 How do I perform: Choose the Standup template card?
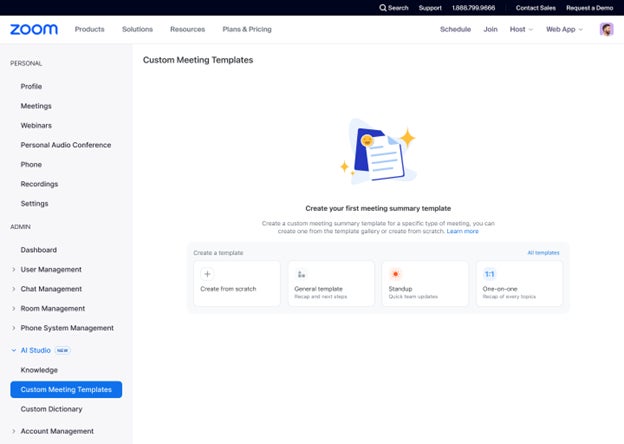425,283
